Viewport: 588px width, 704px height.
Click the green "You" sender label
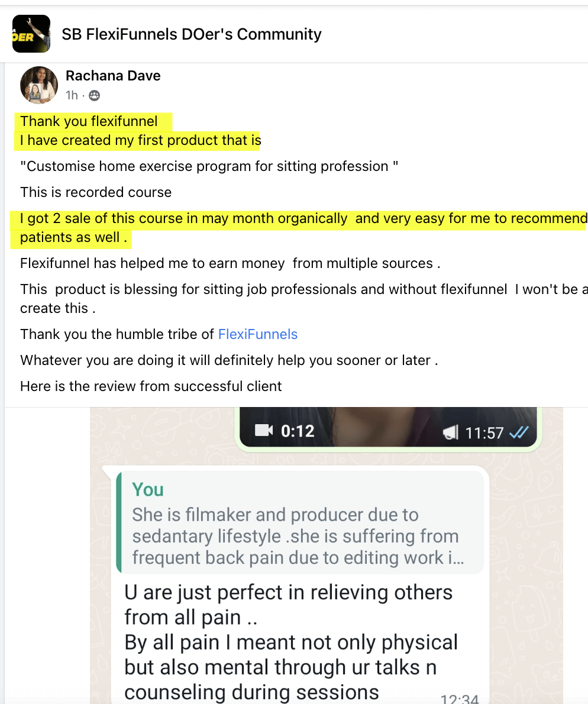[x=148, y=490]
